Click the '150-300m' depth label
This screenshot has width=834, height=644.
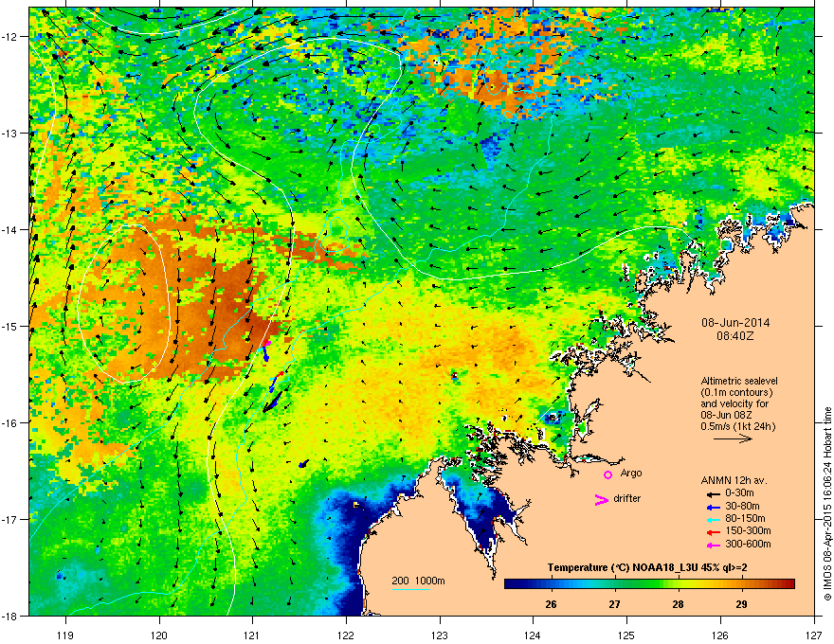click(748, 530)
